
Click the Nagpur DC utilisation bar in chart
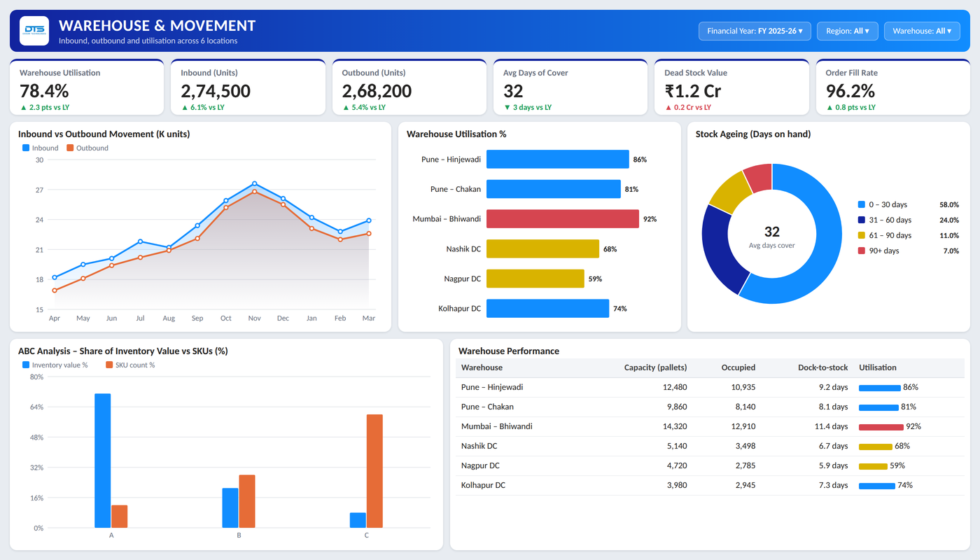point(535,279)
